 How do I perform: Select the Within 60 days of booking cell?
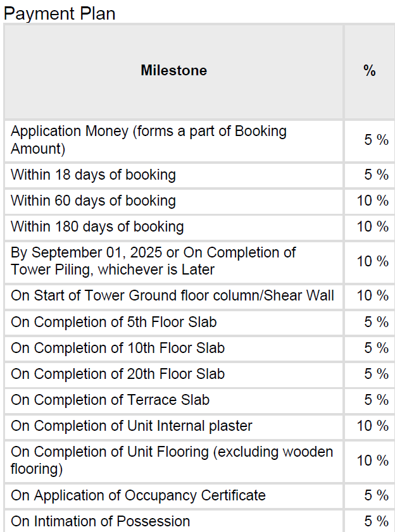93,201
